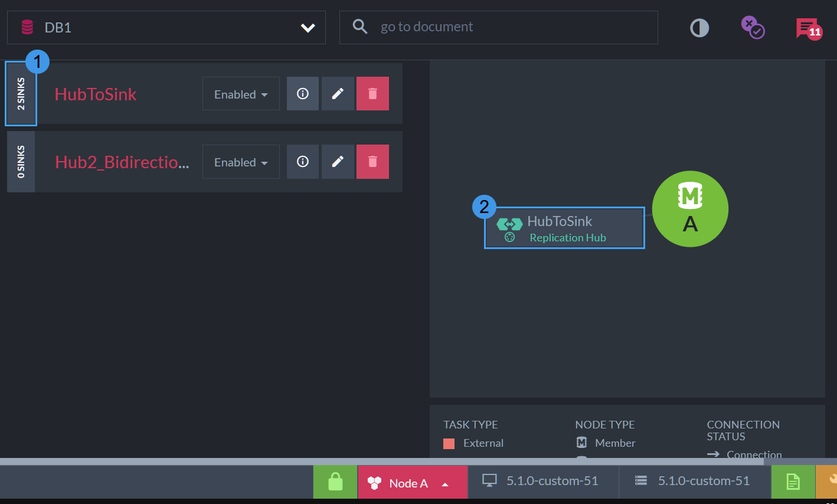The width and height of the screenshot is (837, 504).
Task: Toggle the contrast theme icon
Action: [x=699, y=28]
